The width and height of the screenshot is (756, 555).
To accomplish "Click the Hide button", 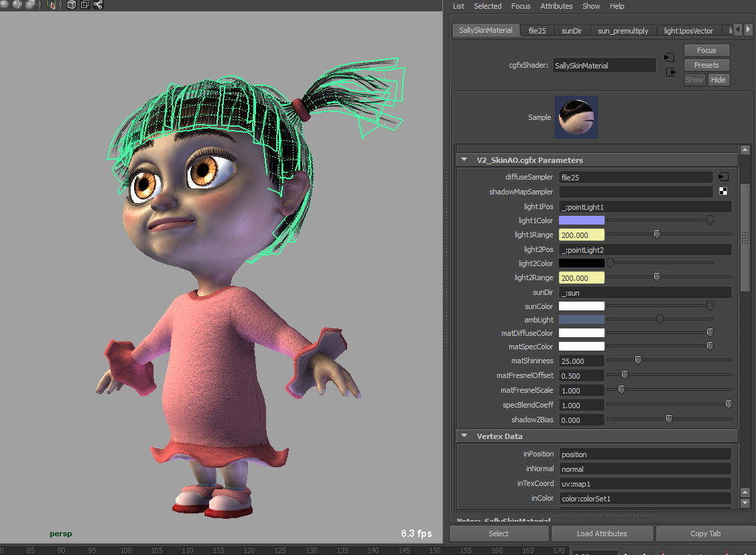I will [718, 80].
